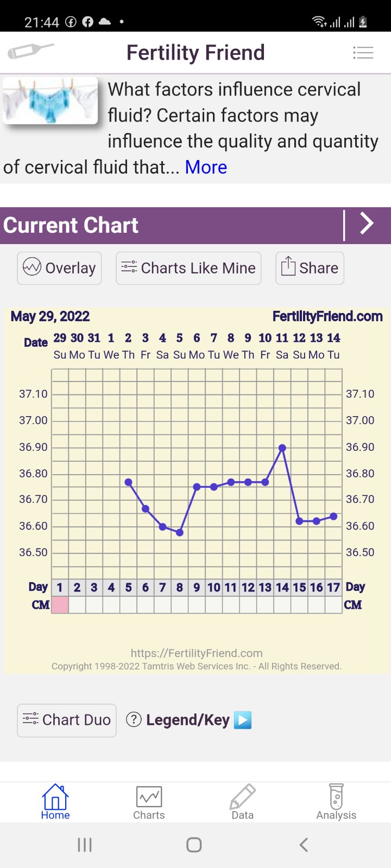The width and height of the screenshot is (391, 868).
Task: Open the hamburger menu icon
Action: (x=363, y=53)
